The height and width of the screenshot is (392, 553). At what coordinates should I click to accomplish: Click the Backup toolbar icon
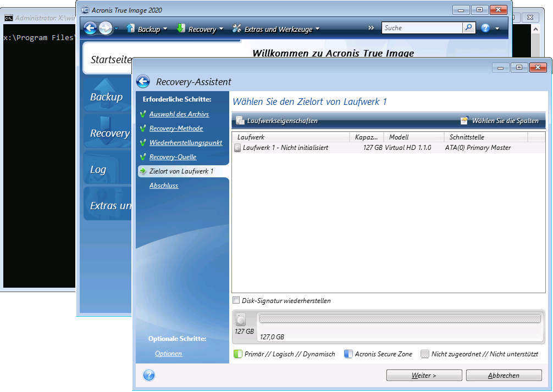click(130, 28)
